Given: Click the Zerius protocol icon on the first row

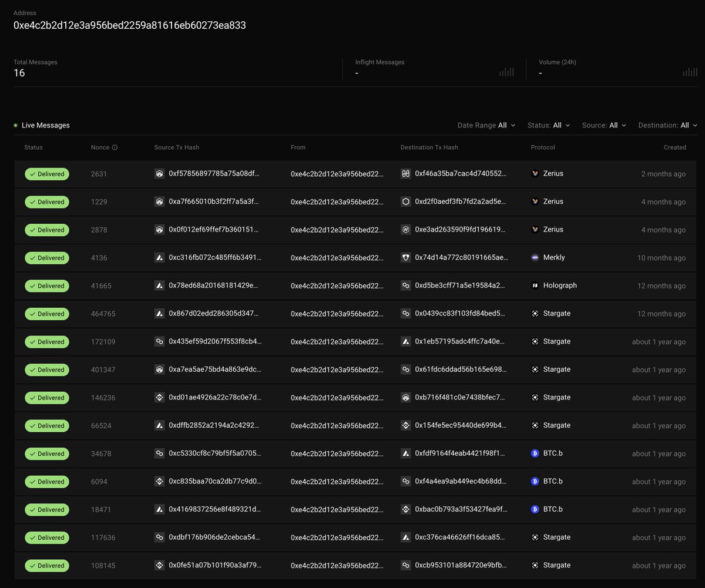Looking at the screenshot, I should point(535,173).
